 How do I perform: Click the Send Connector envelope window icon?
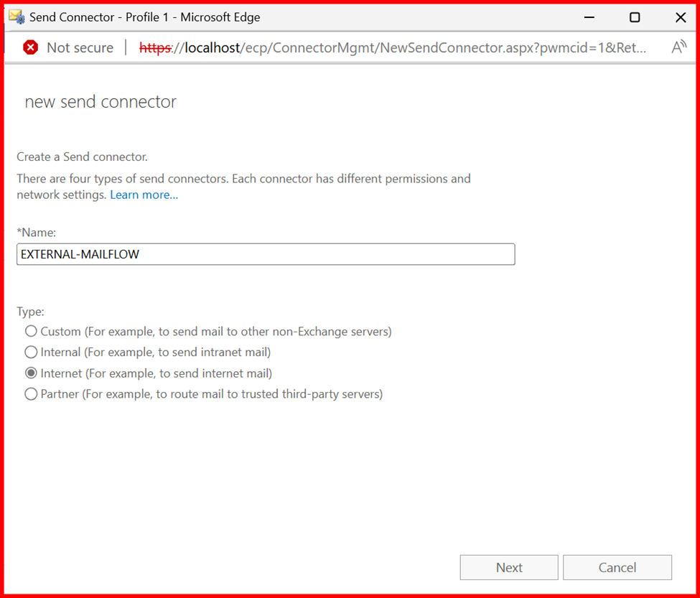point(17,17)
